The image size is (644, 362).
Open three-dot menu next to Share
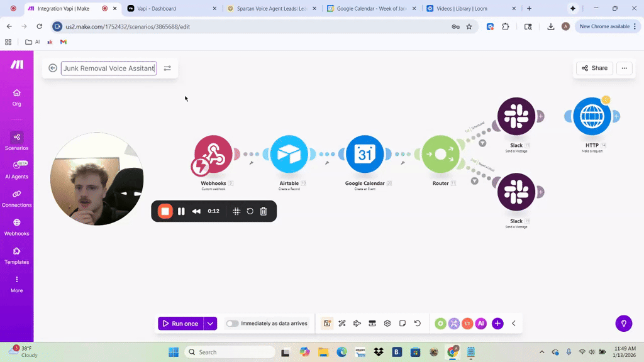[625, 68]
